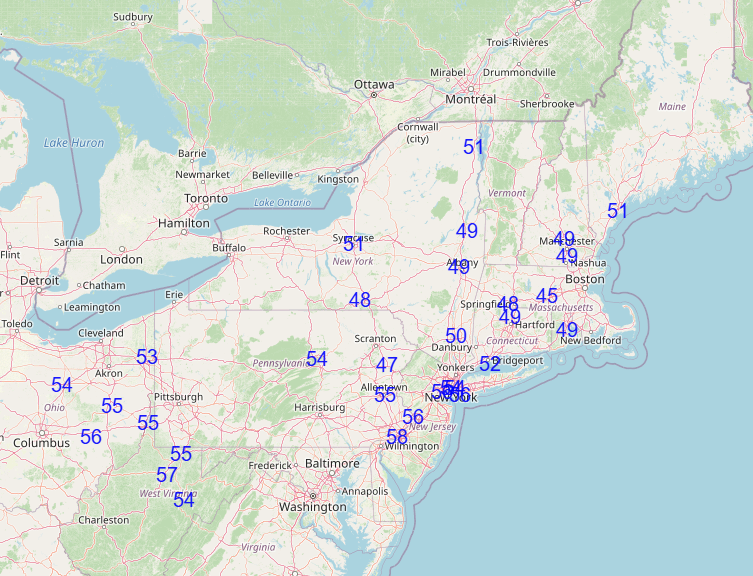Click the 54 reading in central Pennsylvania
The height and width of the screenshot is (576, 753).
coord(317,359)
